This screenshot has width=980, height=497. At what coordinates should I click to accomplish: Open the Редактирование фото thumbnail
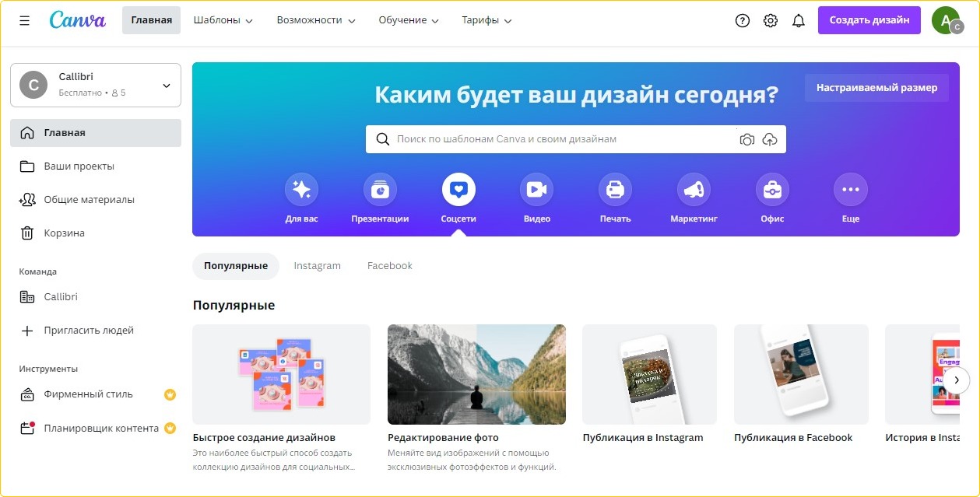(x=476, y=374)
